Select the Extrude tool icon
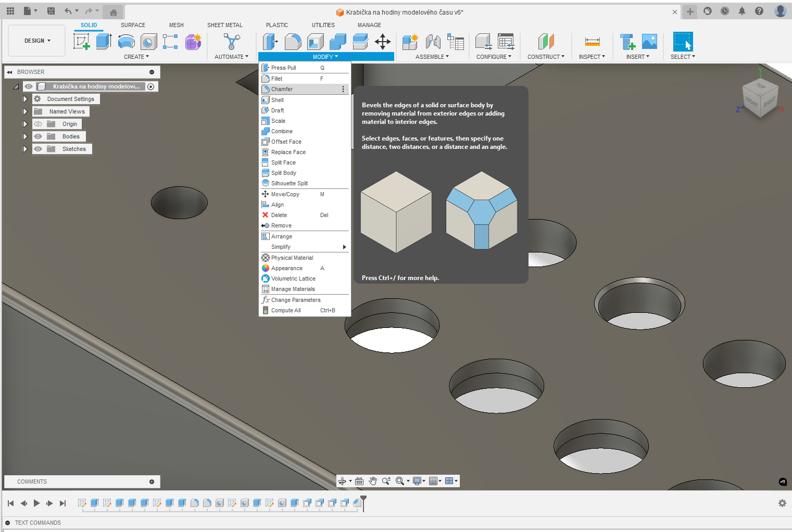This screenshot has height=532, width=792. [x=104, y=42]
